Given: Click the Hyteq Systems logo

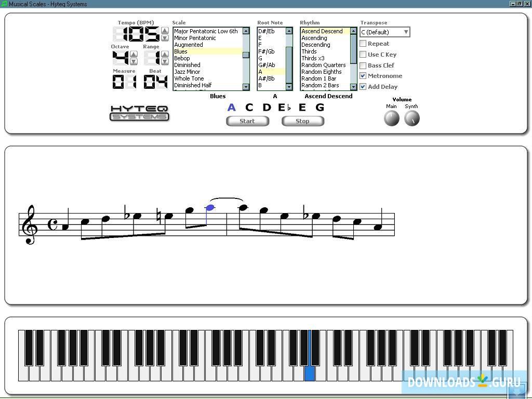Looking at the screenshot, I should point(139,113).
